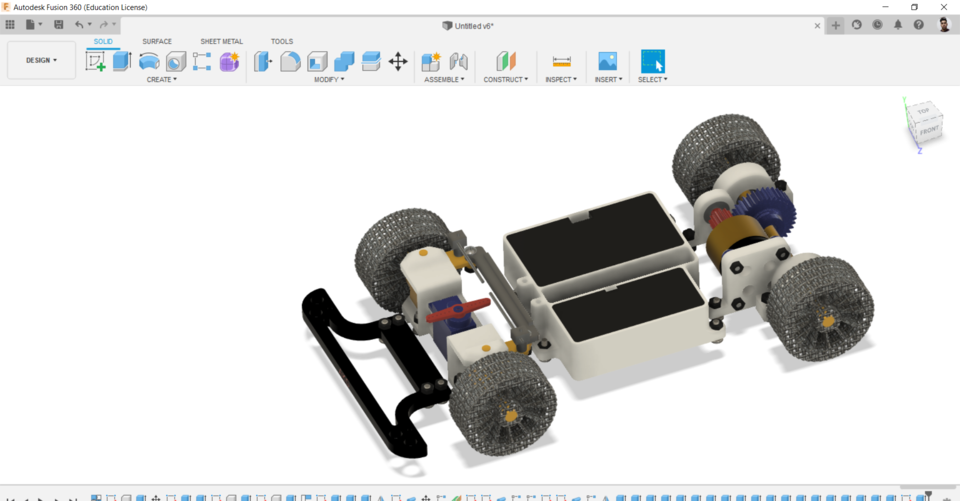Screen dimensions: 960x501
Task: Undo the last action
Action: click(x=79, y=24)
